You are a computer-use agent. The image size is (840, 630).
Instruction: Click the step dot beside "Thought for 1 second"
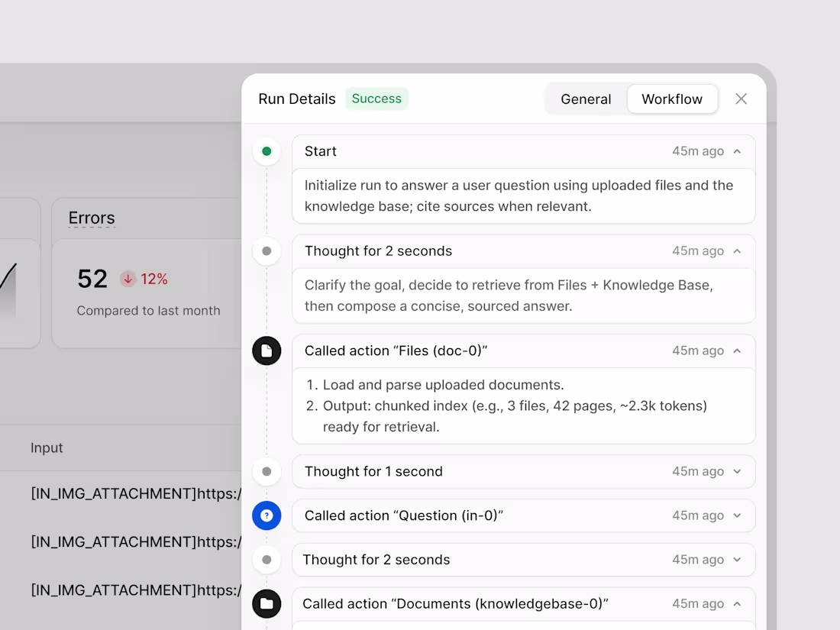[267, 471]
